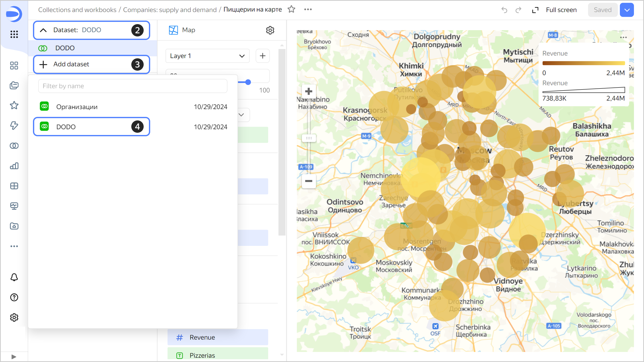Screen dimensions: 644x362
Task: Click the redo arrow icon
Action: click(x=518, y=10)
